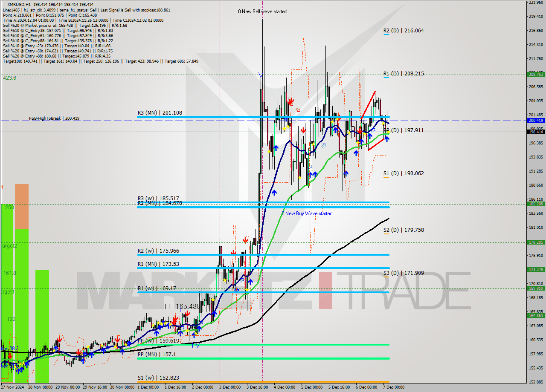Screen dimensions: 546x392
Task: Click the green 100 Fibonacci level label
Action: point(11,319)
